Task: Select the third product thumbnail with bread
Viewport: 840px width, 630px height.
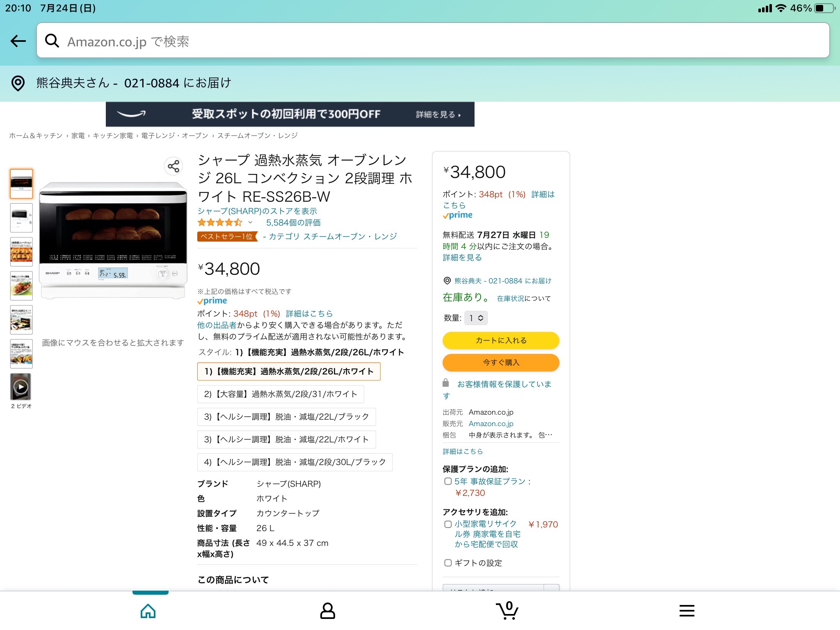Action: point(21,252)
